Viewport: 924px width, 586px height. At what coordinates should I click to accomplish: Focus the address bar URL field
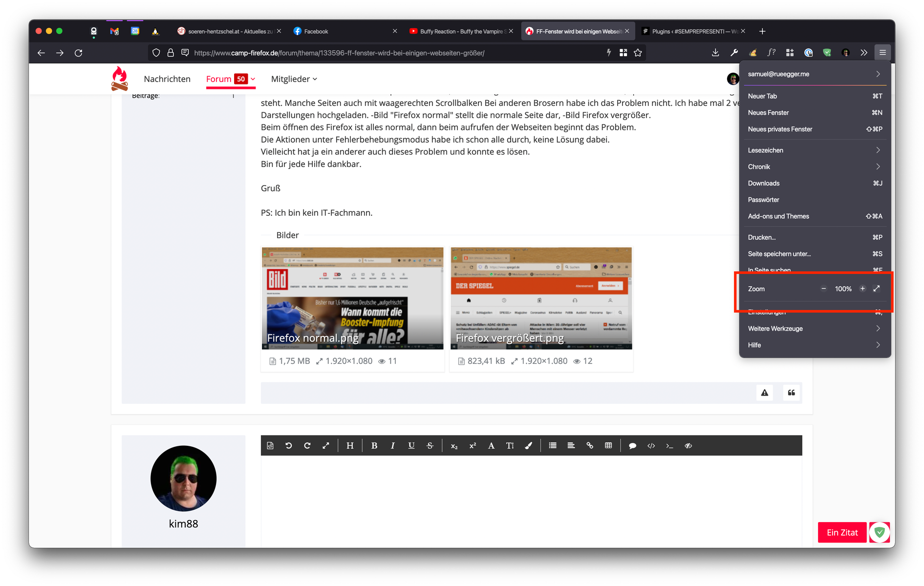tap(396, 53)
